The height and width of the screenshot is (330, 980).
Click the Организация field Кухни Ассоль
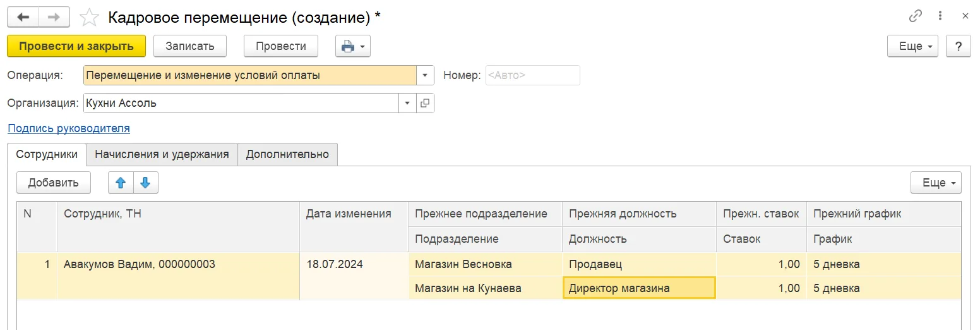241,103
